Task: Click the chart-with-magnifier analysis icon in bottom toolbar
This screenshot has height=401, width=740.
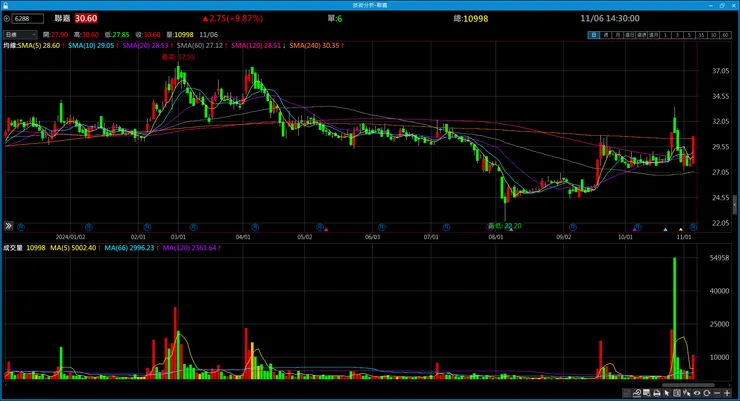Action: [x=637, y=393]
